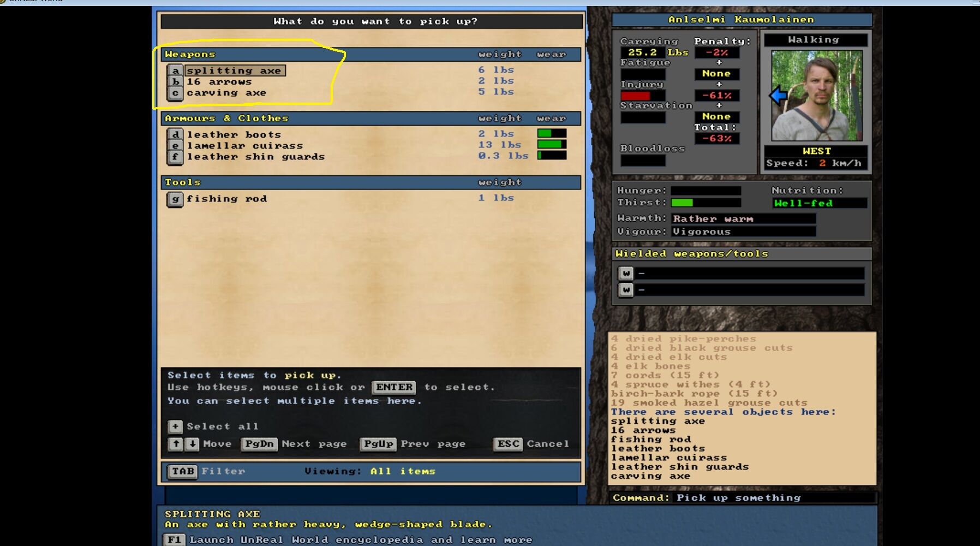
Task: Click PgUp for previous page
Action: (378, 444)
